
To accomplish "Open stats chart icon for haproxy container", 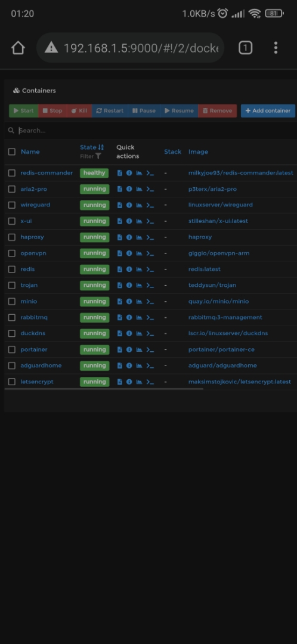I will coord(140,237).
